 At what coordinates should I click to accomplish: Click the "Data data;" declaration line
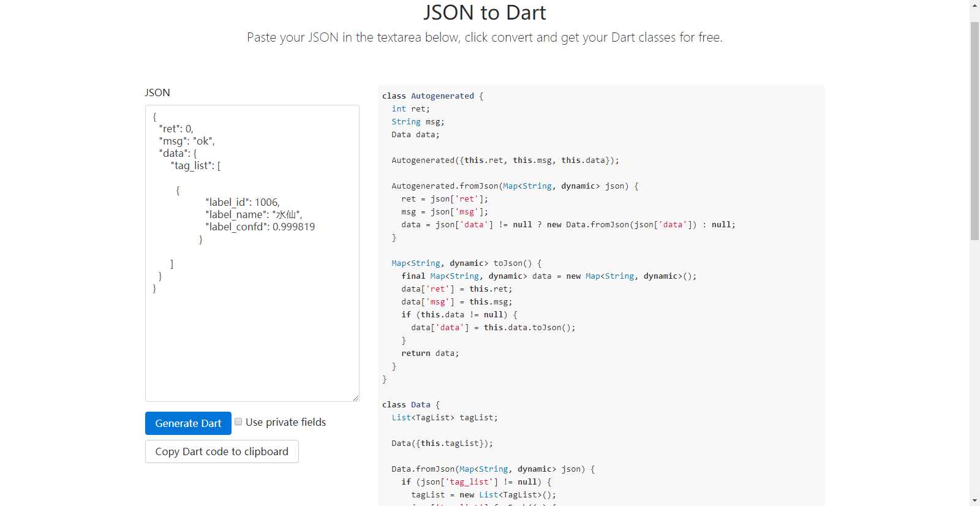(x=416, y=135)
